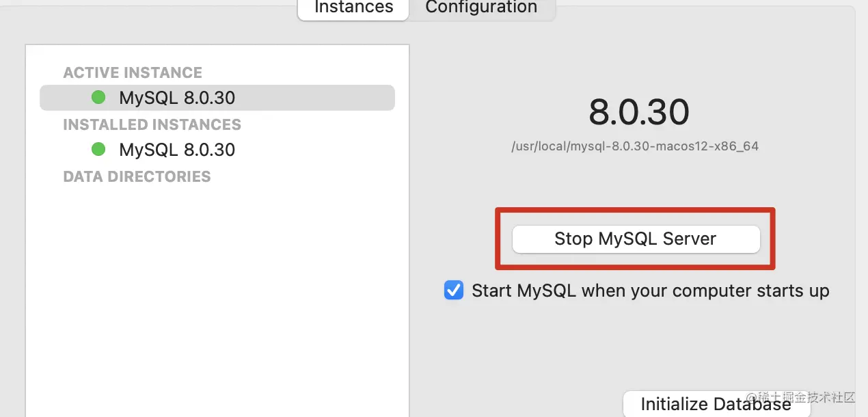Image resolution: width=868 pixels, height=417 pixels.
Task: Click the Initialize Database button
Action: click(x=716, y=404)
